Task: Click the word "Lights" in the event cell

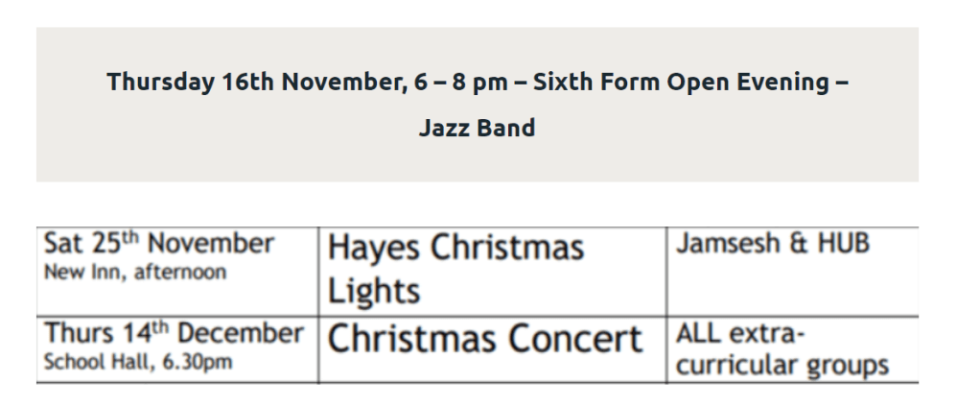Action: click(x=374, y=292)
